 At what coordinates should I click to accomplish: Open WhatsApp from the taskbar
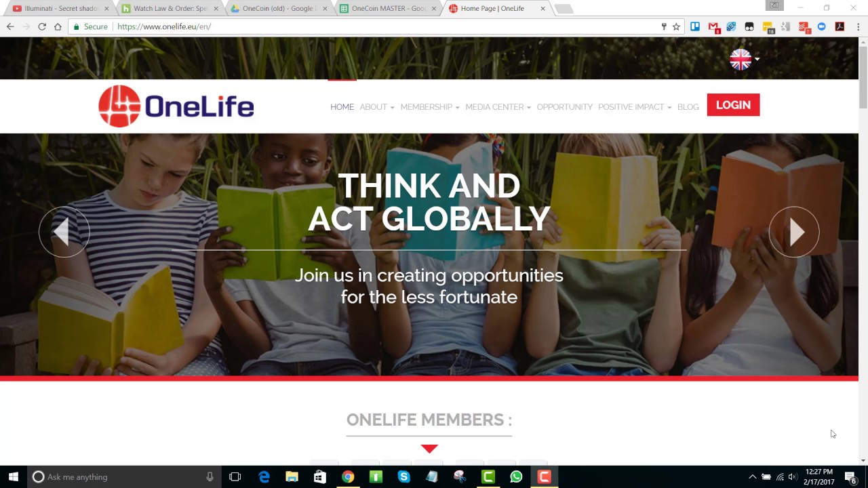[516, 476]
